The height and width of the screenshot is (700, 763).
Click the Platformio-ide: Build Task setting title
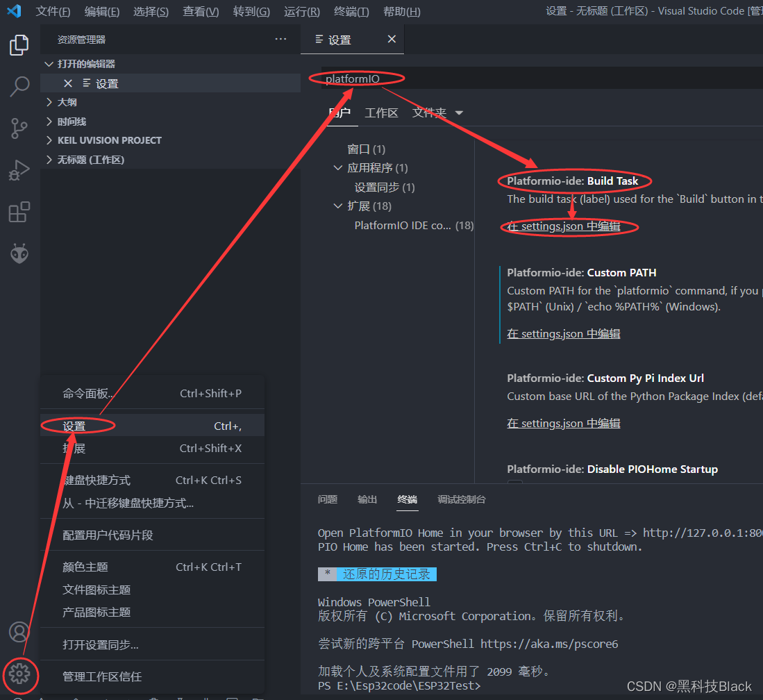coord(572,181)
